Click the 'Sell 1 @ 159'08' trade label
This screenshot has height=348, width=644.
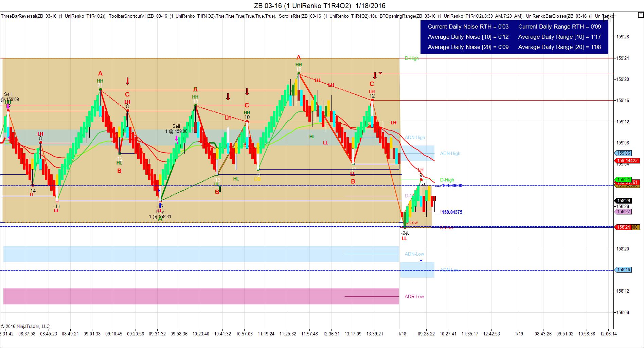[176, 129]
